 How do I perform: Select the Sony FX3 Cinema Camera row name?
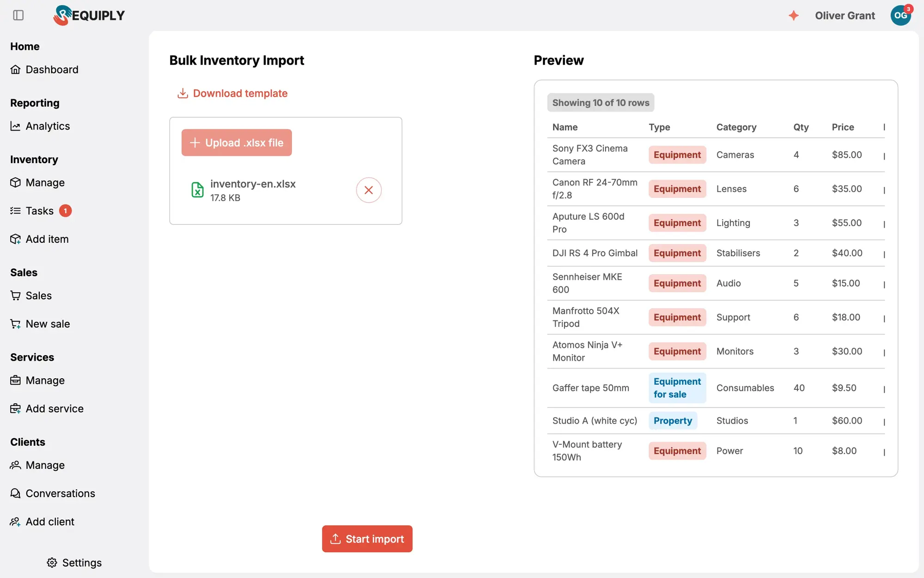click(590, 155)
